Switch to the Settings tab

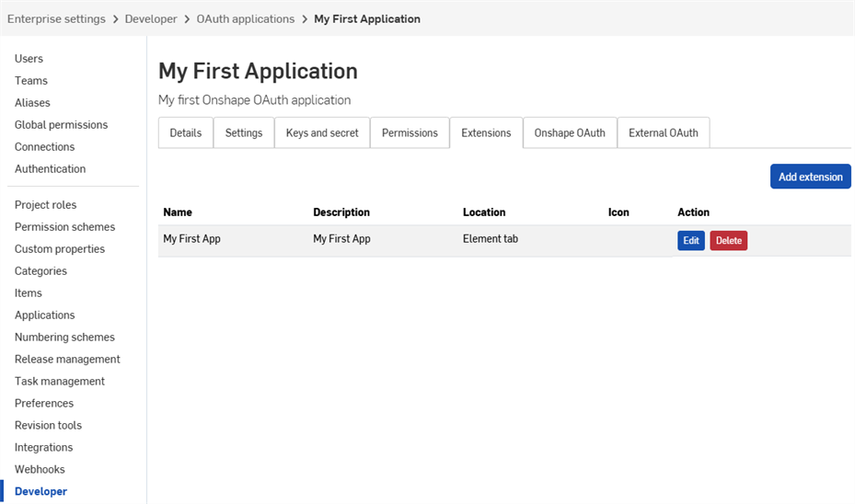pyautogui.click(x=244, y=133)
